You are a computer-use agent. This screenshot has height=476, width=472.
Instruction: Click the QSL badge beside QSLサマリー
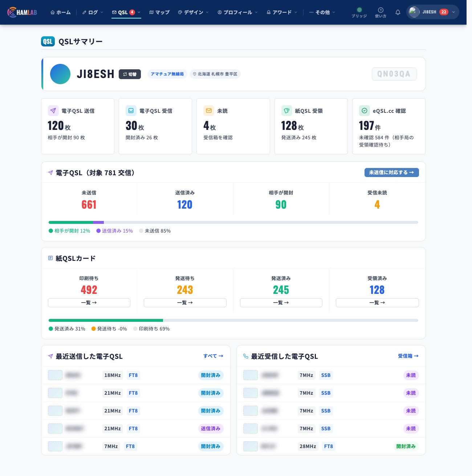(x=48, y=41)
